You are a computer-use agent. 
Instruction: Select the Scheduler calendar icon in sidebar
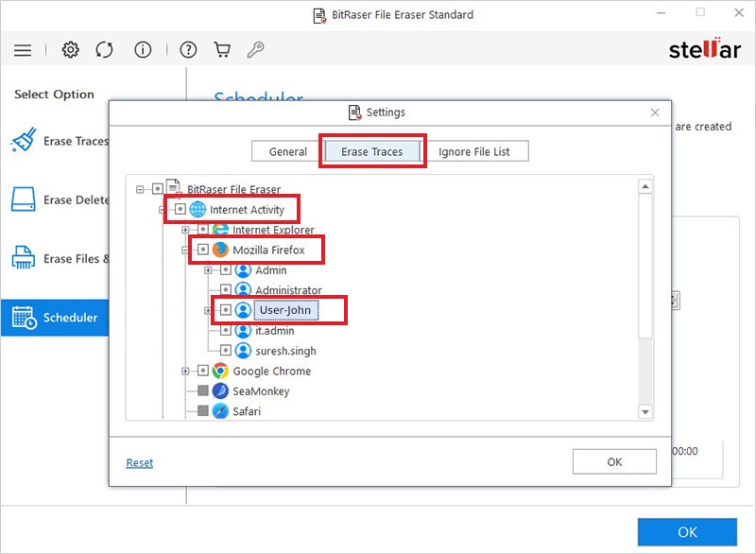(24, 318)
